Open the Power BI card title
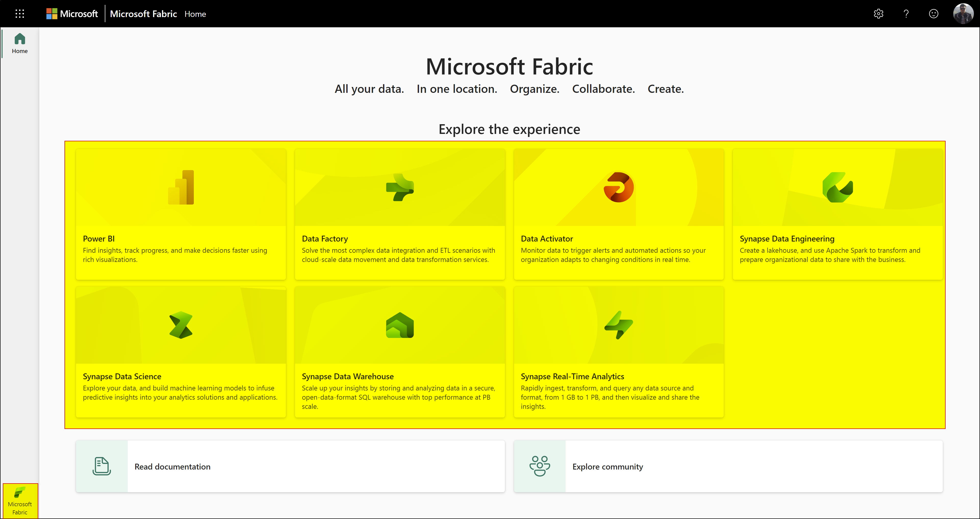980x519 pixels. tap(98, 238)
